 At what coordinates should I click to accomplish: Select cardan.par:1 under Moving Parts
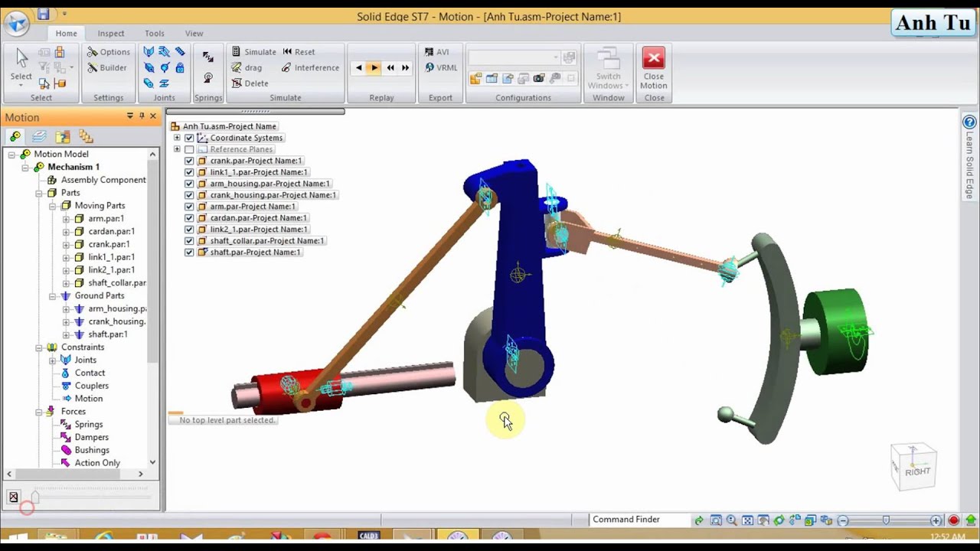pyautogui.click(x=112, y=231)
